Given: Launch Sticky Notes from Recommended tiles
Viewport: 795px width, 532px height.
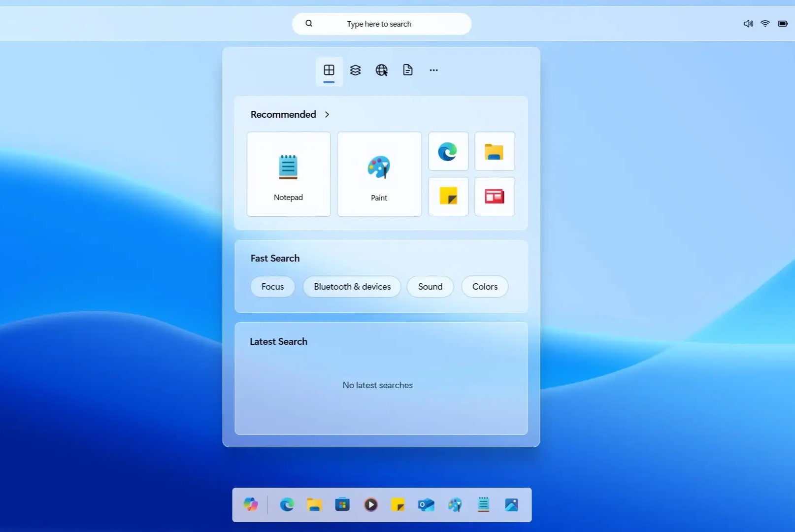Looking at the screenshot, I should click(x=448, y=197).
